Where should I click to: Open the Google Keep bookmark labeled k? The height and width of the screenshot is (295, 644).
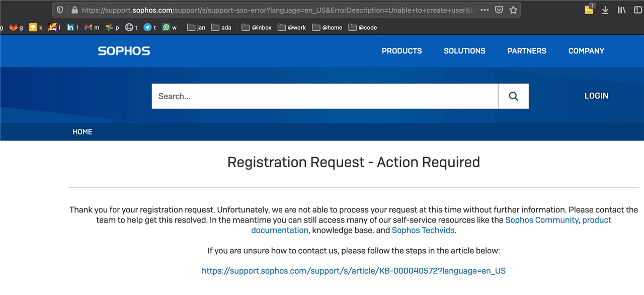click(36, 28)
